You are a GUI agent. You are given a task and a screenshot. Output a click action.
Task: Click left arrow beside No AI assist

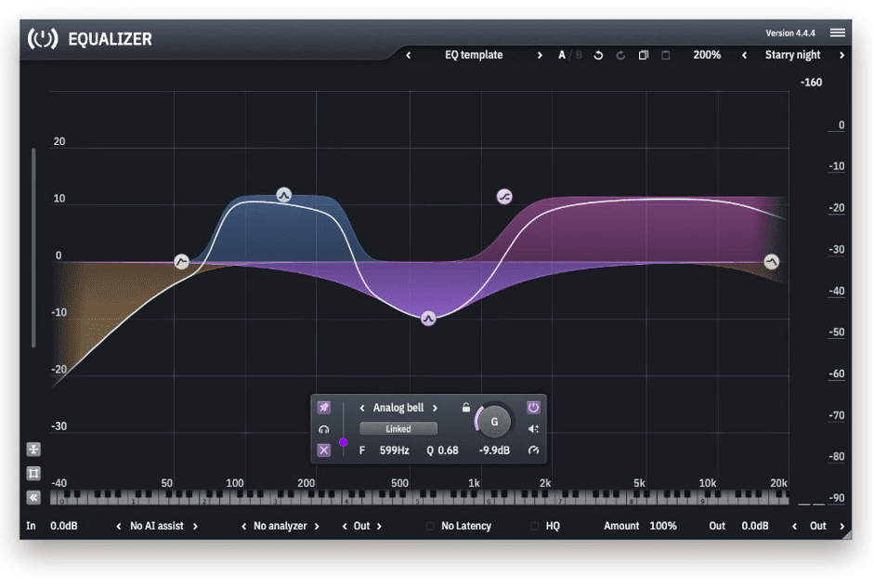119,526
